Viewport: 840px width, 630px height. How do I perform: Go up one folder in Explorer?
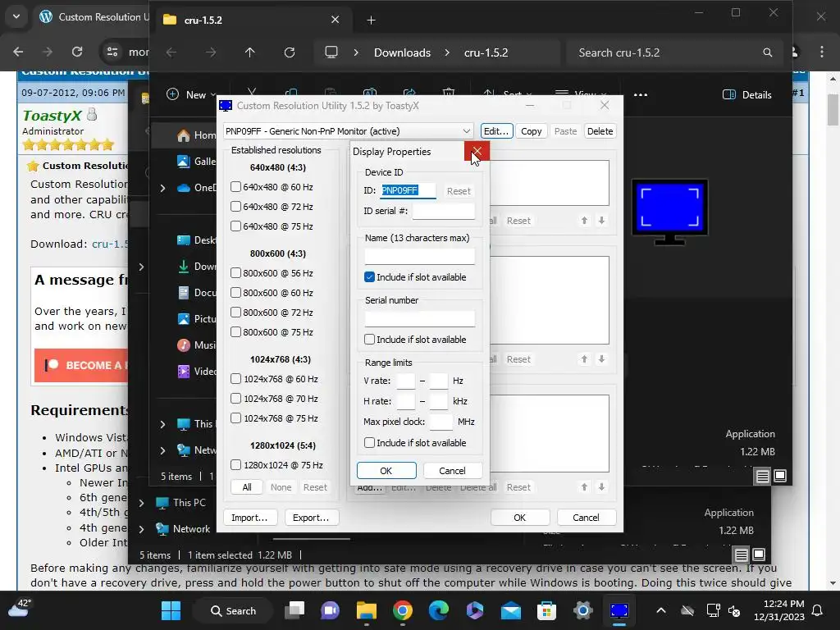(x=249, y=52)
